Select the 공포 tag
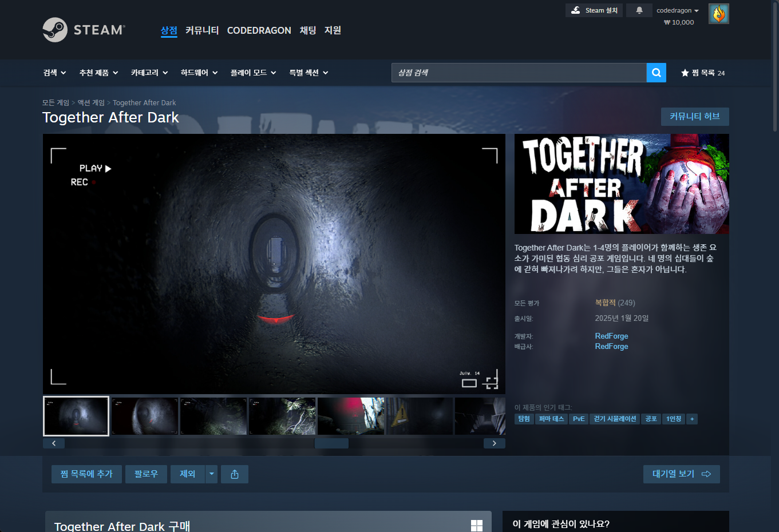This screenshot has height=532, width=779. point(651,419)
